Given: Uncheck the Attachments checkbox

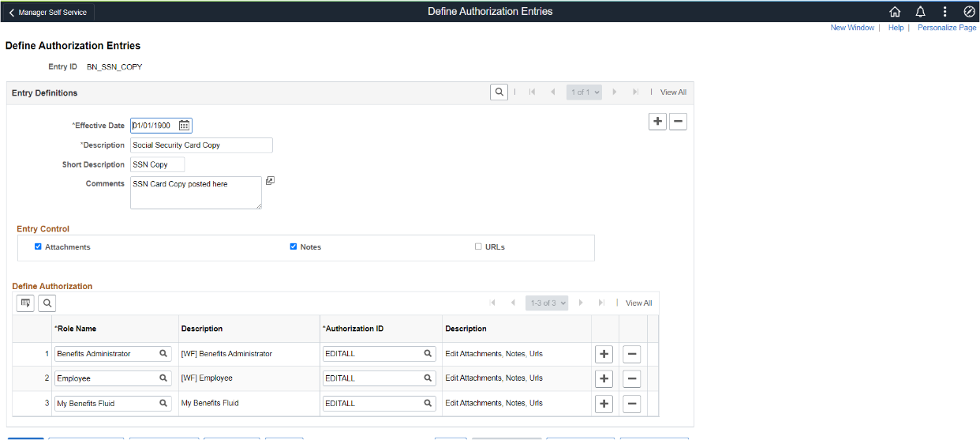Looking at the screenshot, I should coord(38,246).
